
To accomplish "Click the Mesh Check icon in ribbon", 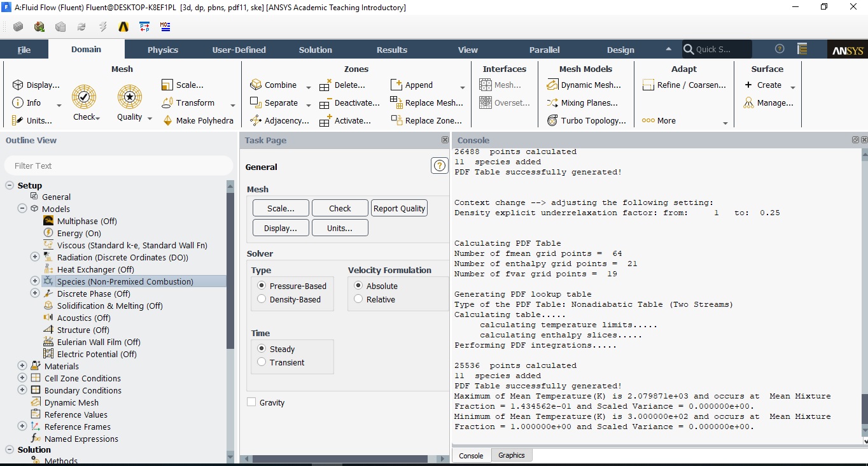I will coord(84,97).
